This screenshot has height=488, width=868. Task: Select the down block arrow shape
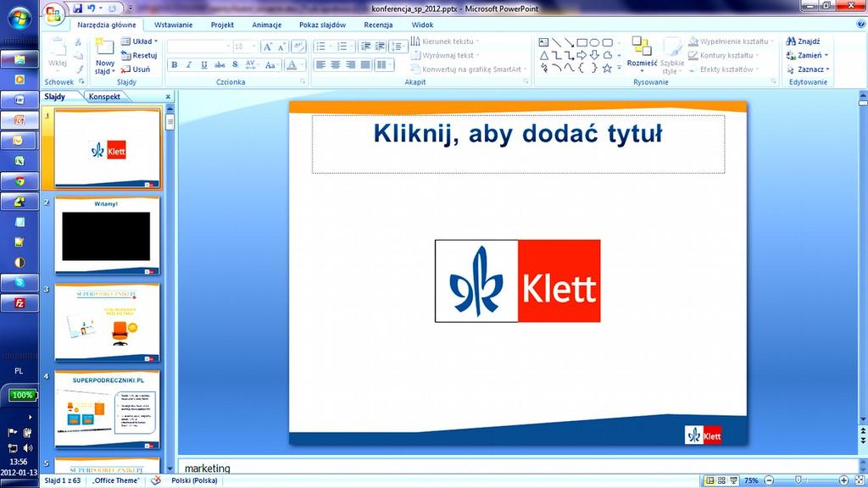tap(594, 55)
